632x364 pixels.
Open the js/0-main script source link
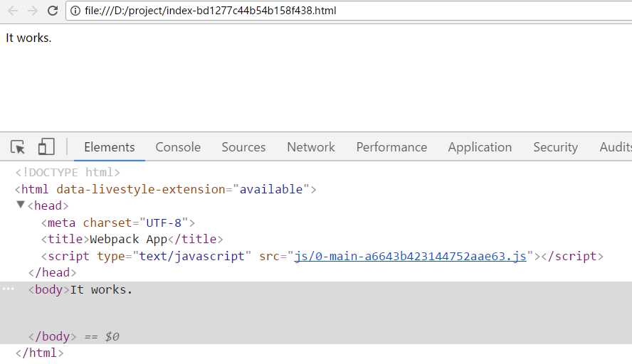[410, 257]
